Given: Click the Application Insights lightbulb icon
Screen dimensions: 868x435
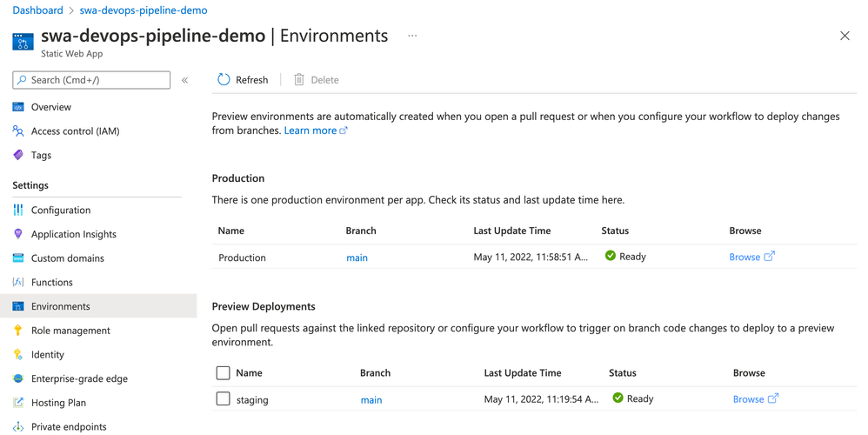Looking at the screenshot, I should coord(18,234).
